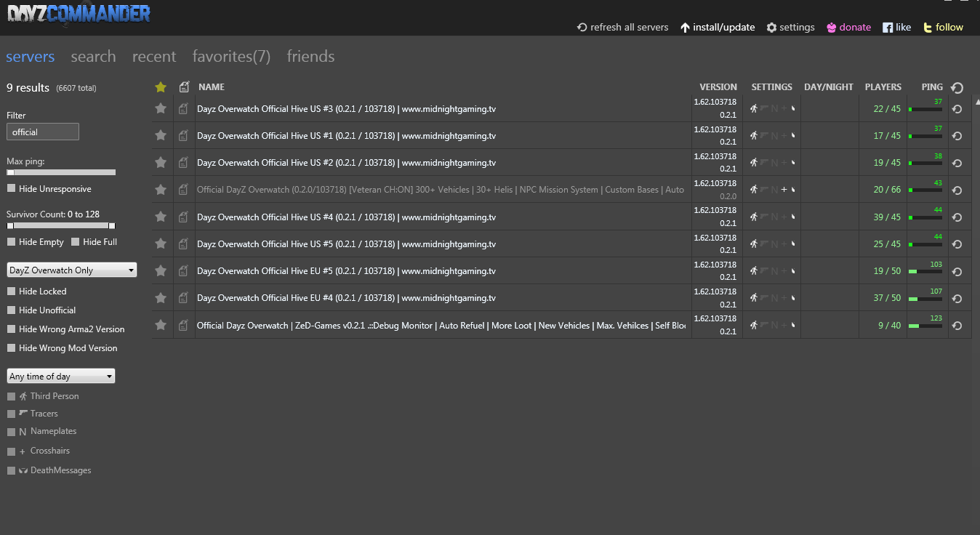Viewport: 980px width, 535px height.
Task: Toggle the Nameplates filter checkbox
Action: 11,432
